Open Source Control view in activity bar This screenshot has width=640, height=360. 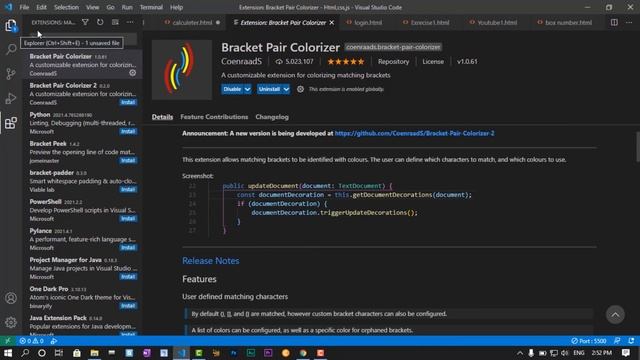(x=11, y=74)
